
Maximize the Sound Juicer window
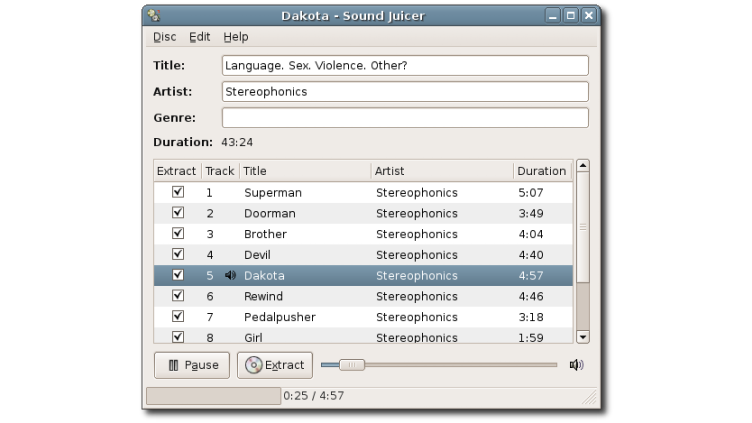point(571,16)
